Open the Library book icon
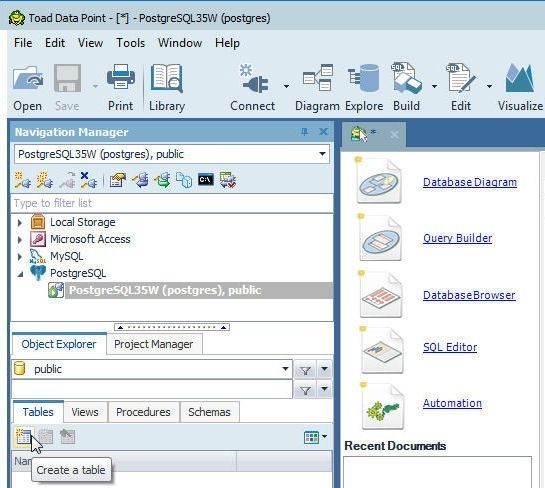The image size is (545, 488). tap(166, 79)
